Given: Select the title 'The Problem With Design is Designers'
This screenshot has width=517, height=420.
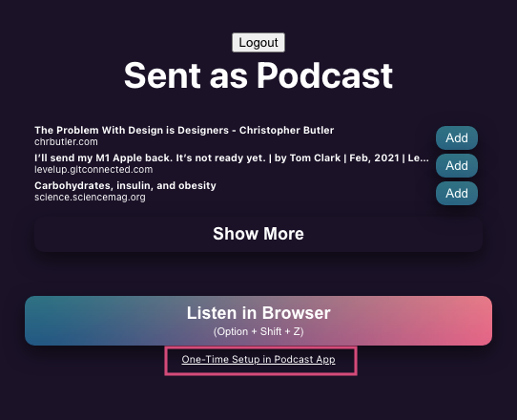Looking at the screenshot, I should pos(132,131).
